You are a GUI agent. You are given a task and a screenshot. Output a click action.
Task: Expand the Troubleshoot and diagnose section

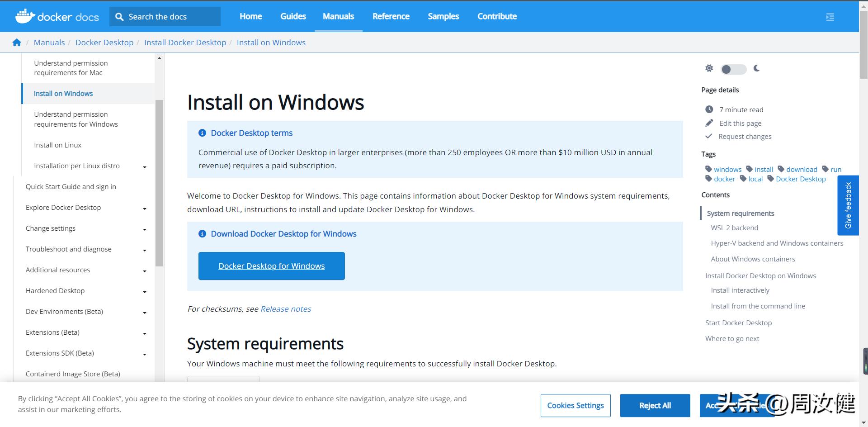pyautogui.click(x=145, y=250)
